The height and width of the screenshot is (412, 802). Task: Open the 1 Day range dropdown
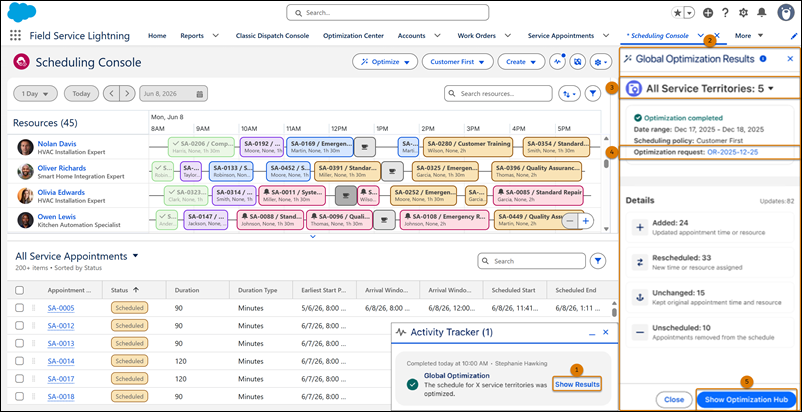pyautogui.click(x=35, y=94)
